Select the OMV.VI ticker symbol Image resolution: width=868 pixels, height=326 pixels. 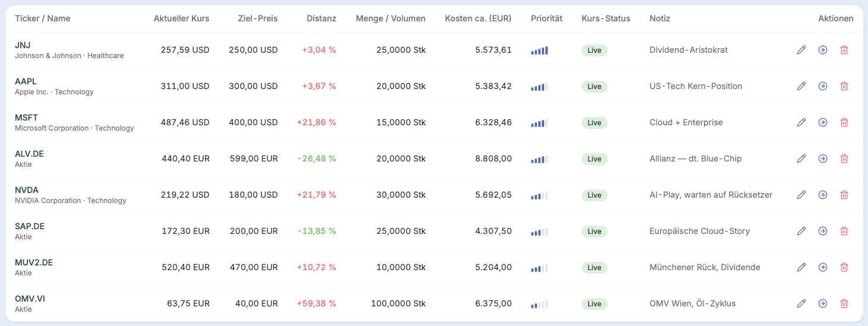pyautogui.click(x=30, y=299)
